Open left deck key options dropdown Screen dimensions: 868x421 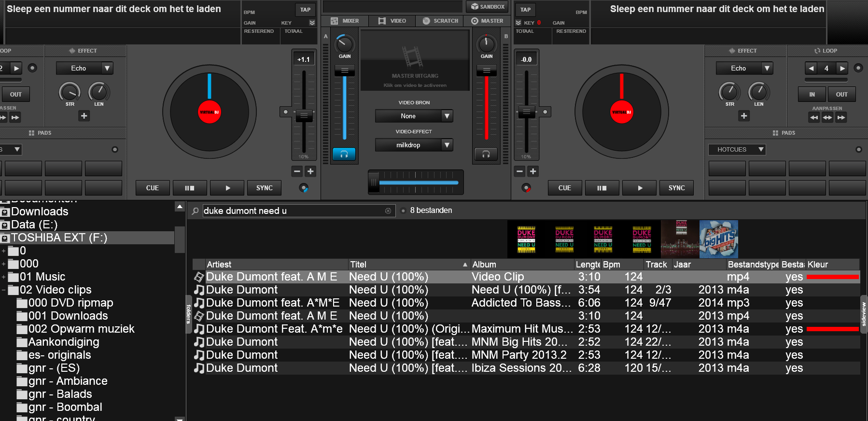[x=312, y=23]
